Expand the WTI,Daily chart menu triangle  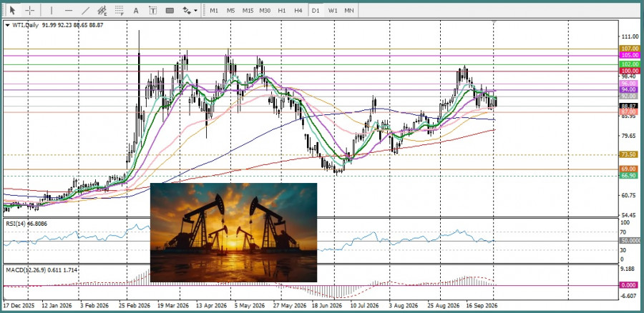pos(7,26)
